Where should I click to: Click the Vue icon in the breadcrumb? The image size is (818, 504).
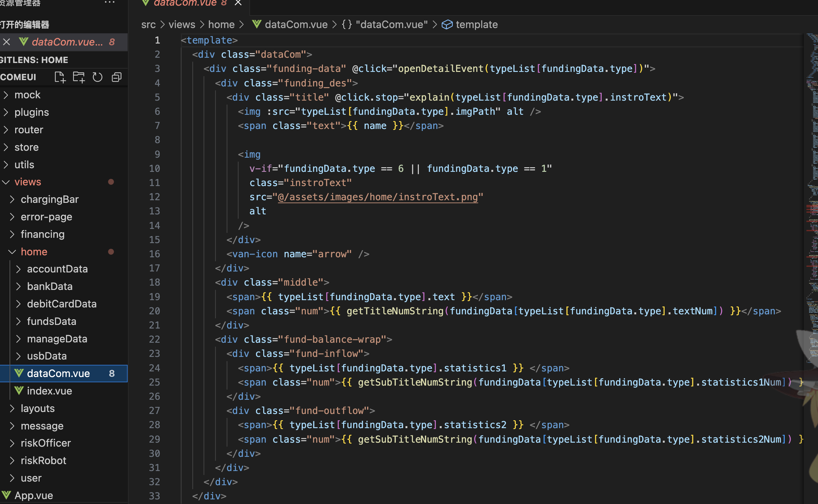[x=256, y=24]
